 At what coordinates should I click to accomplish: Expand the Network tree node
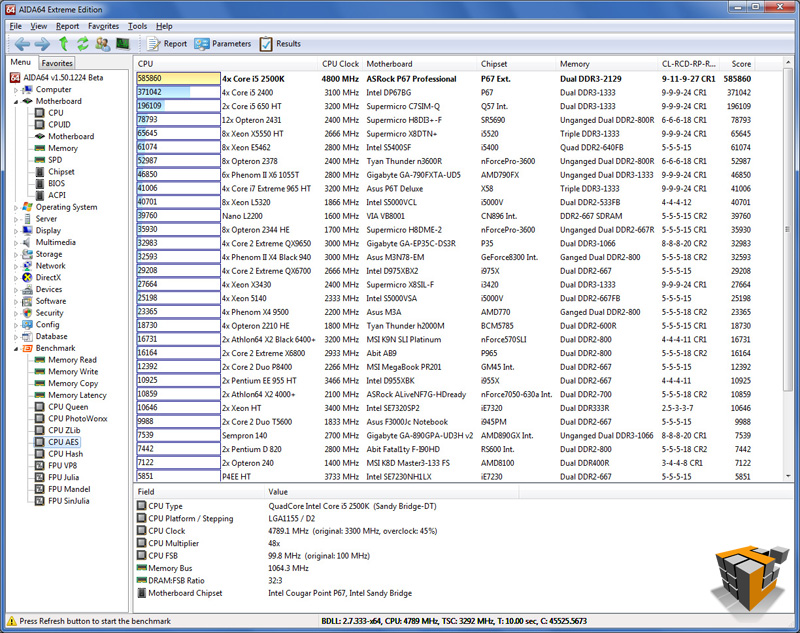tap(15, 266)
